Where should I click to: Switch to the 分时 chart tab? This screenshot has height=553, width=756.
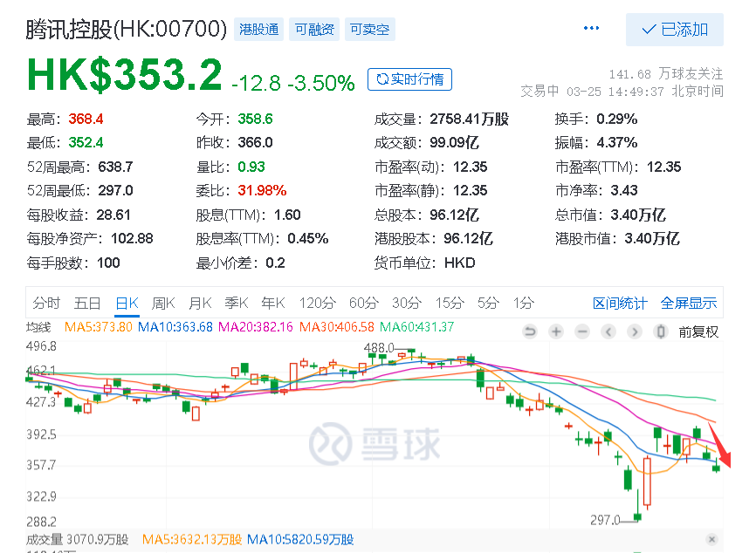pyautogui.click(x=46, y=303)
